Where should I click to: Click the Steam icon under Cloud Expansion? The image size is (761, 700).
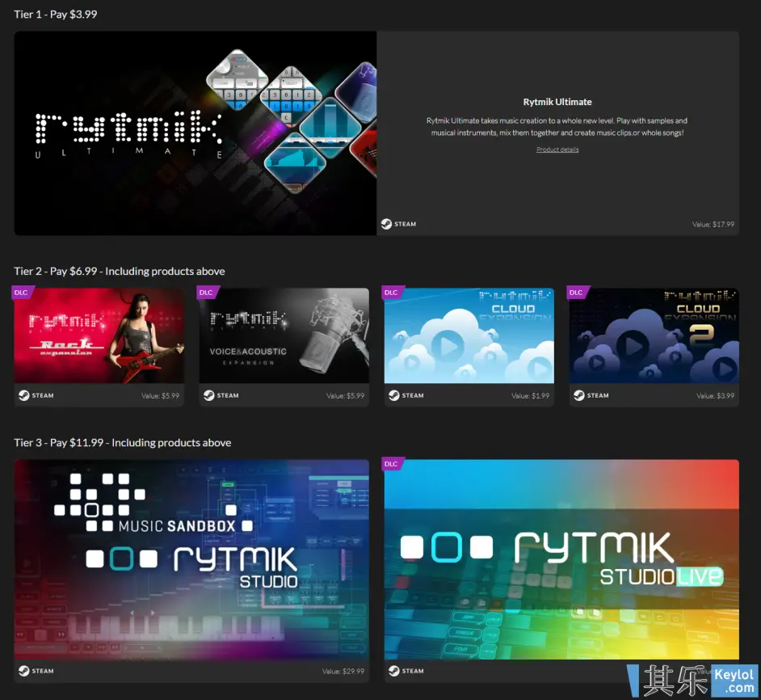tap(394, 395)
